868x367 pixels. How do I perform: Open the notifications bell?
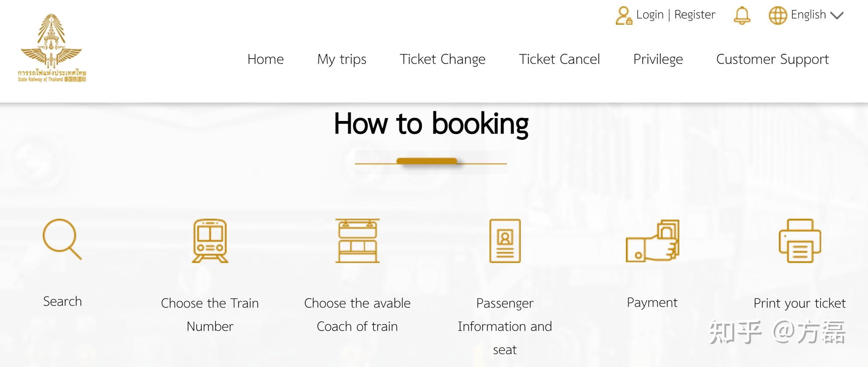(742, 15)
